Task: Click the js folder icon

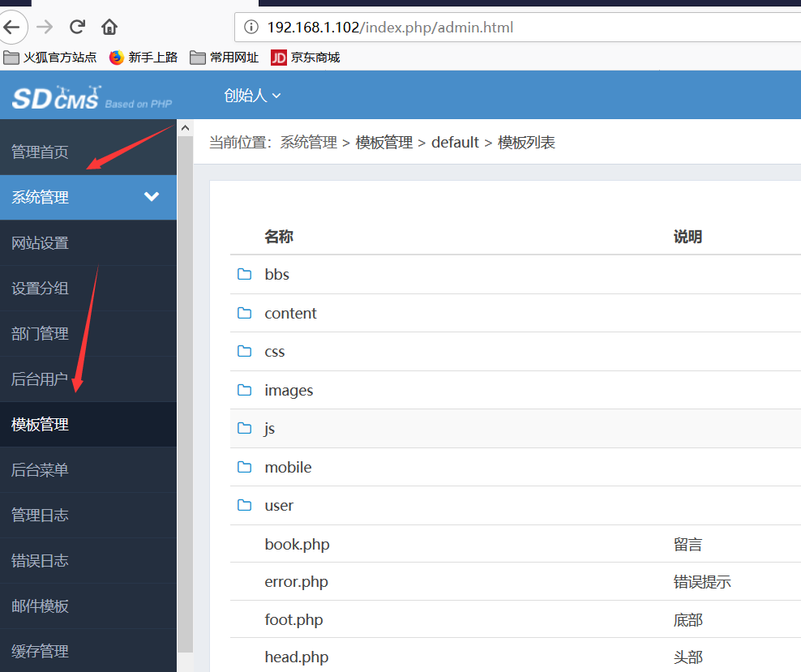Action: pos(245,429)
